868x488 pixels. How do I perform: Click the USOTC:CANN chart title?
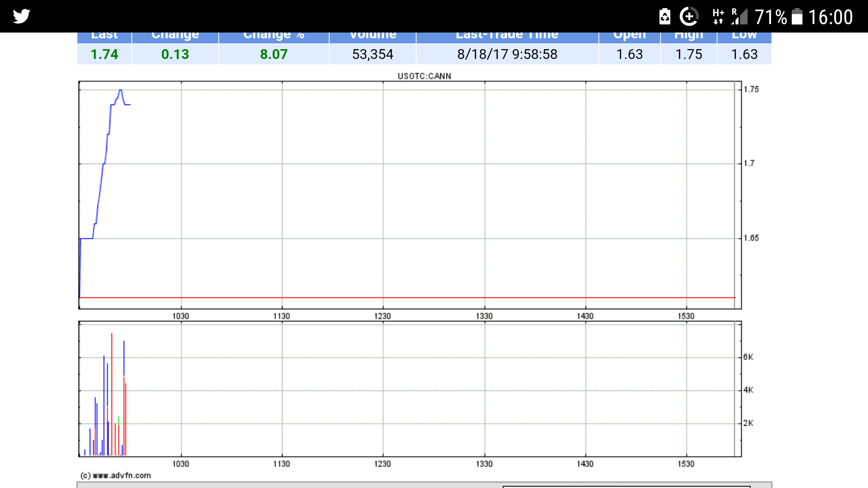pos(424,76)
